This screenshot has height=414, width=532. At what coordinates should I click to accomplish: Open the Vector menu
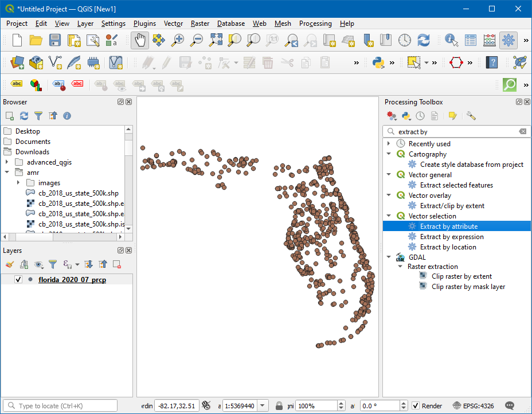pos(173,24)
